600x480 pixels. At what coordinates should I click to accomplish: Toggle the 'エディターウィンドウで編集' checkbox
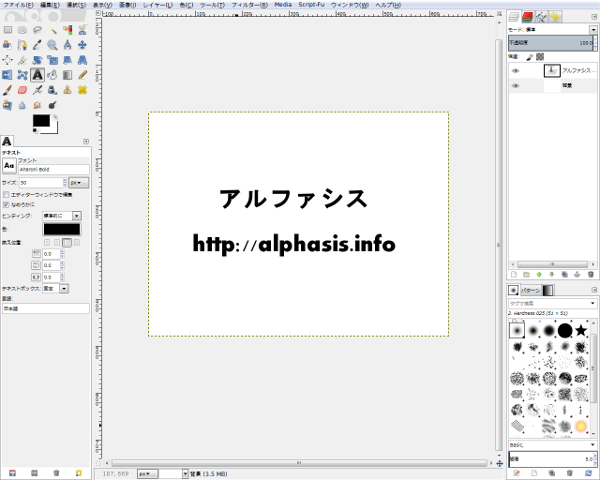coord(6,195)
